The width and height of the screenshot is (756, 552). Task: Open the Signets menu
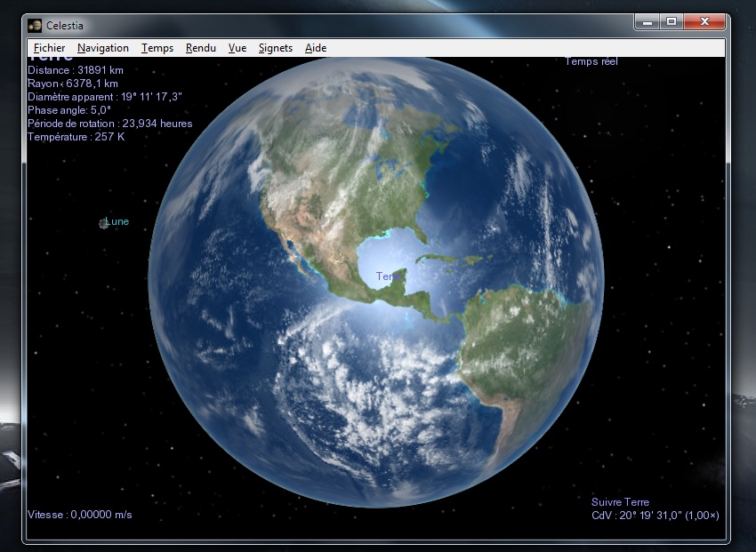click(276, 48)
